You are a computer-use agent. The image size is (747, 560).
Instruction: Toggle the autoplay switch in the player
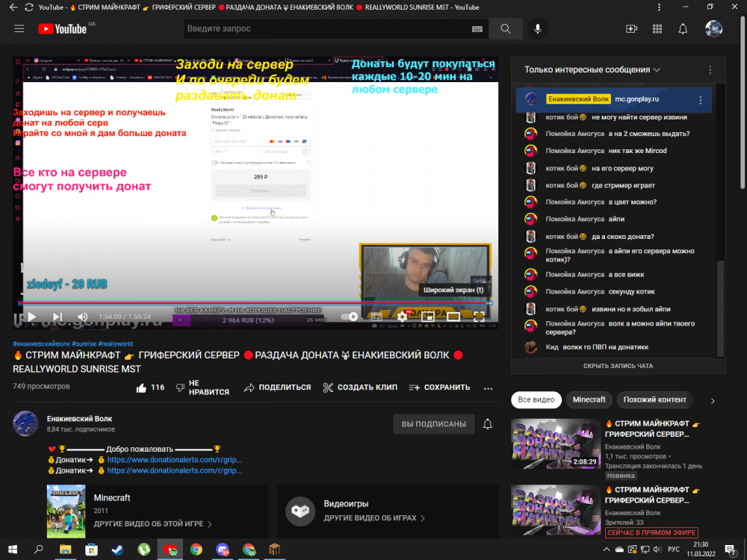coord(349,317)
